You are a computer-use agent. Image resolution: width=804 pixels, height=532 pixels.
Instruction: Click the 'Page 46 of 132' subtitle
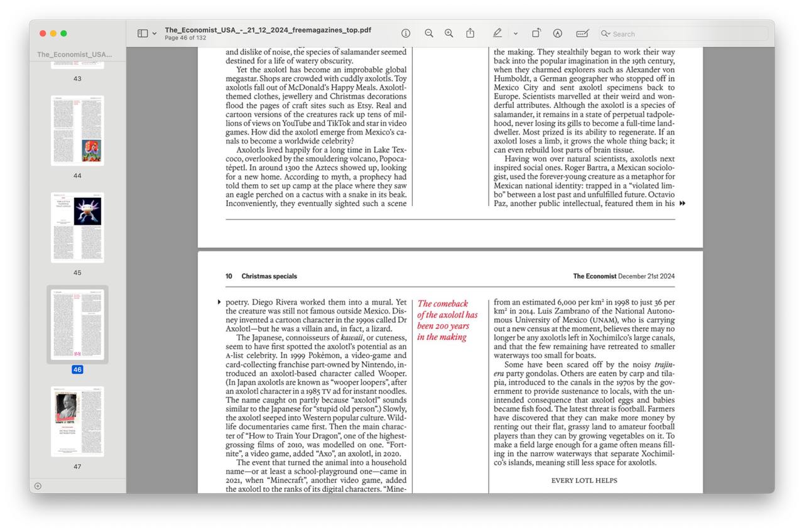(185, 38)
